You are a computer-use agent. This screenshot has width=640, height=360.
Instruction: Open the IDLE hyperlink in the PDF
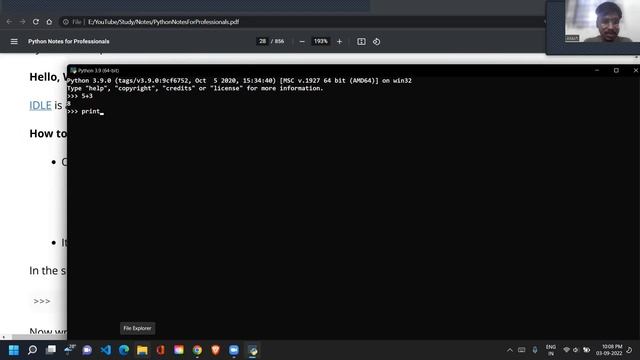40,105
